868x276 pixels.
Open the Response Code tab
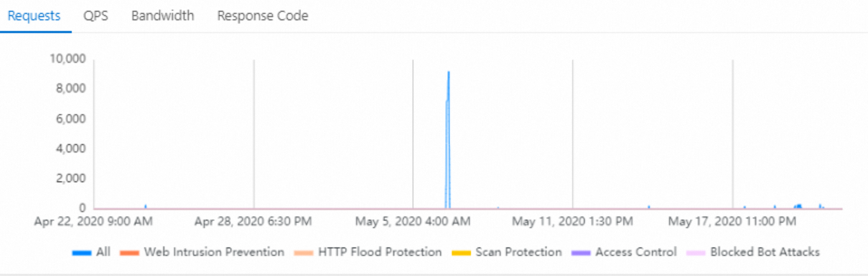(x=262, y=16)
